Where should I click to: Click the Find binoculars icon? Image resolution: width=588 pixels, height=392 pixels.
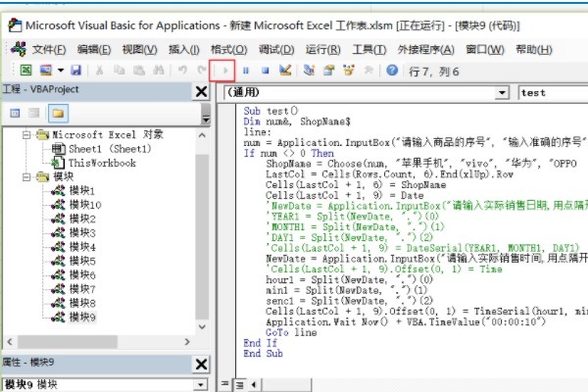159,71
